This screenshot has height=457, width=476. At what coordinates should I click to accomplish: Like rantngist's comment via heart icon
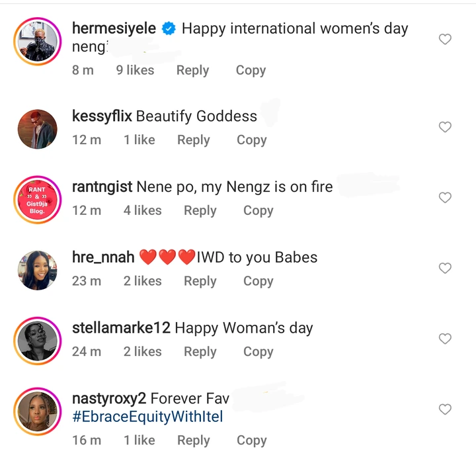(445, 198)
